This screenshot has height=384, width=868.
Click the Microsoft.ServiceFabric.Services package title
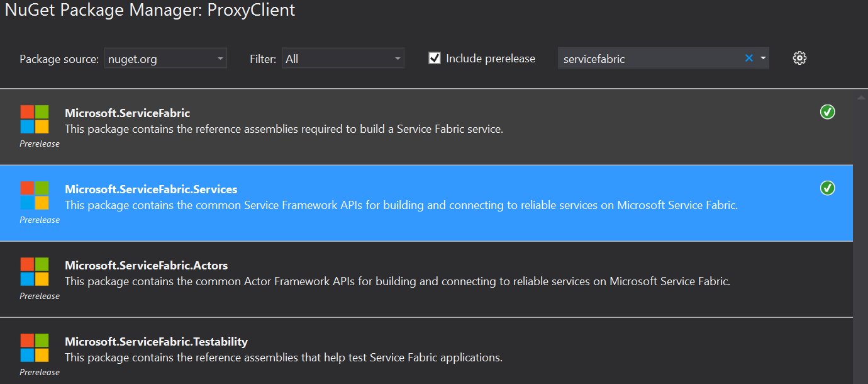pos(151,189)
